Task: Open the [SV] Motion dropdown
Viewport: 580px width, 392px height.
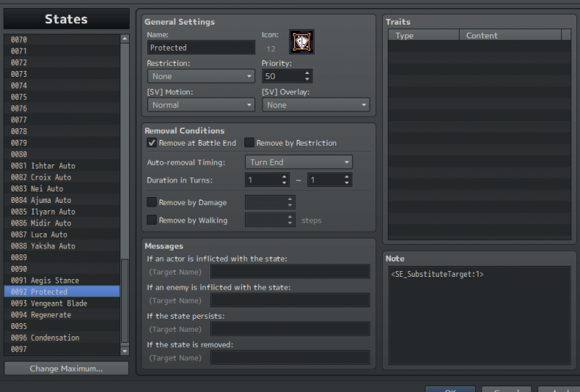Action: click(x=201, y=105)
